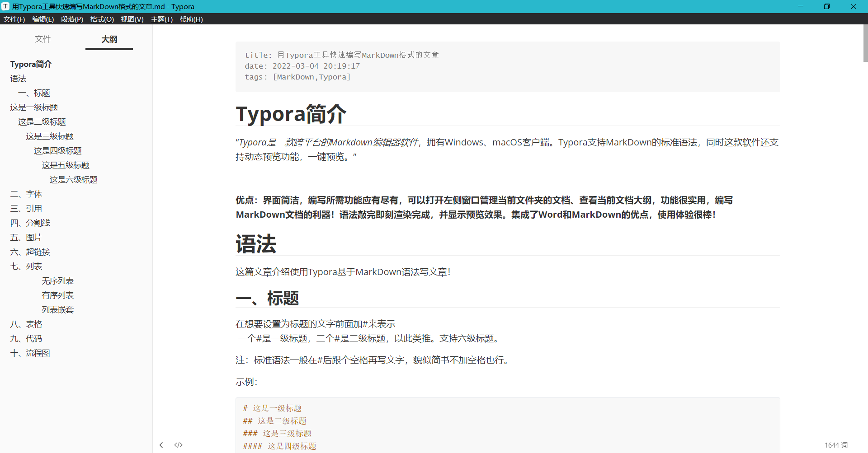
Task: Collapse the sidebar with the back arrow icon
Action: click(x=161, y=445)
